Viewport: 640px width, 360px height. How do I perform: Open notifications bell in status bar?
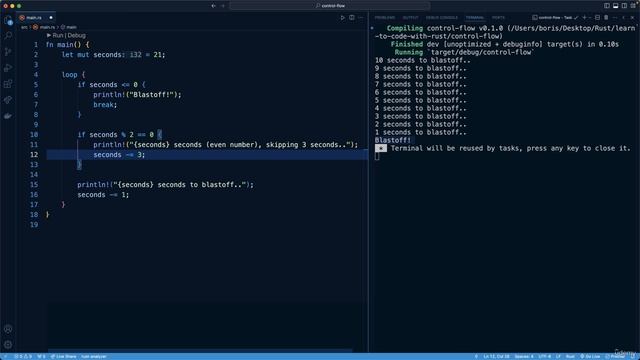coord(633,356)
